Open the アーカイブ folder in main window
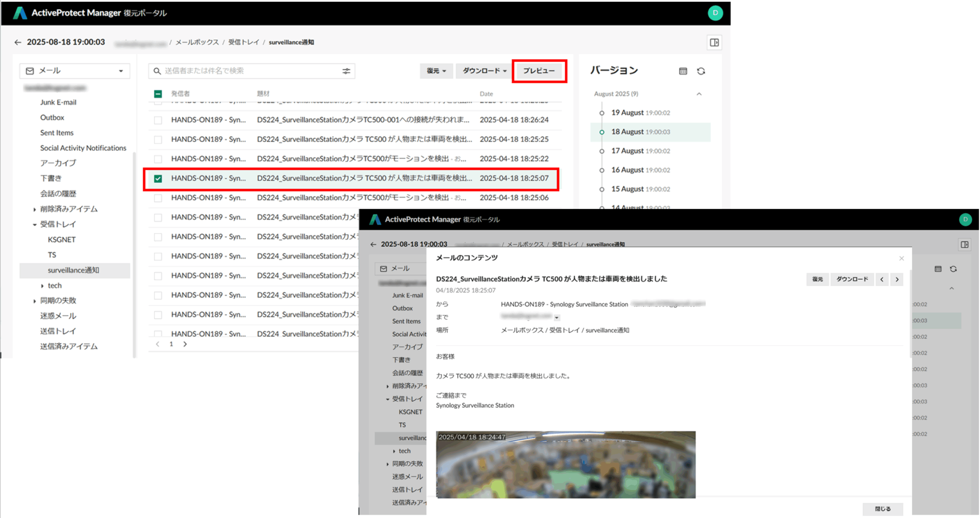This screenshot has width=980, height=518. click(58, 163)
